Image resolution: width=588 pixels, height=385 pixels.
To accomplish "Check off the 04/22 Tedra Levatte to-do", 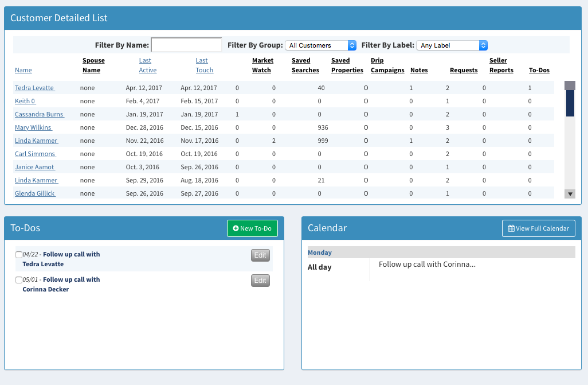I will coord(19,254).
